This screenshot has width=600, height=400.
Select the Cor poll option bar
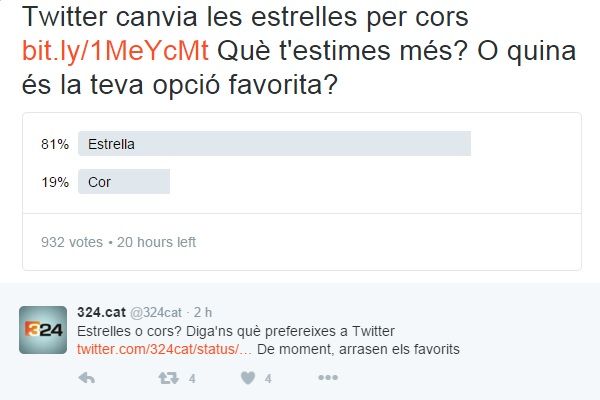[x=124, y=182]
